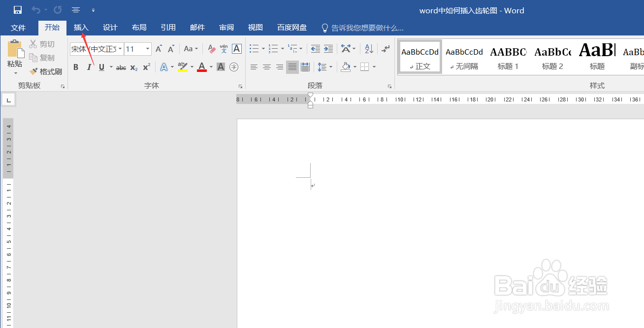
Task: Insert an enclosed character with the circled-character icon
Action: (x=234, y=67)
